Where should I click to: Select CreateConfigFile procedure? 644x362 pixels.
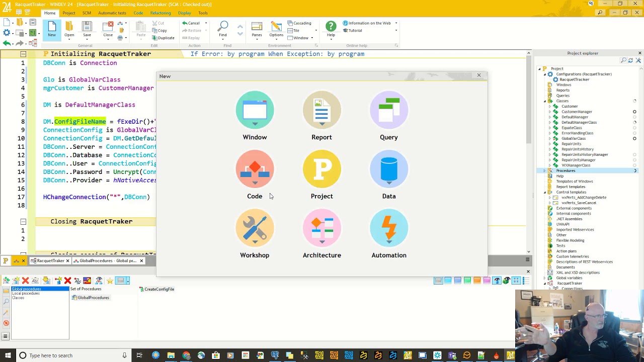pos(157,289)
